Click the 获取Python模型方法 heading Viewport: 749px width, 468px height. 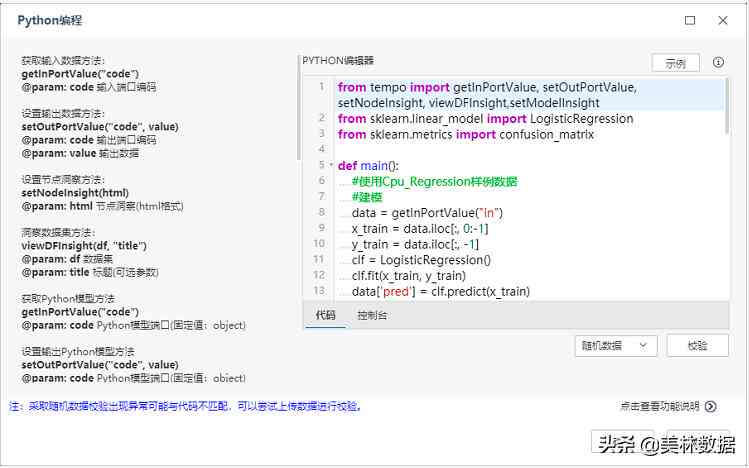[x=68, y=299]
